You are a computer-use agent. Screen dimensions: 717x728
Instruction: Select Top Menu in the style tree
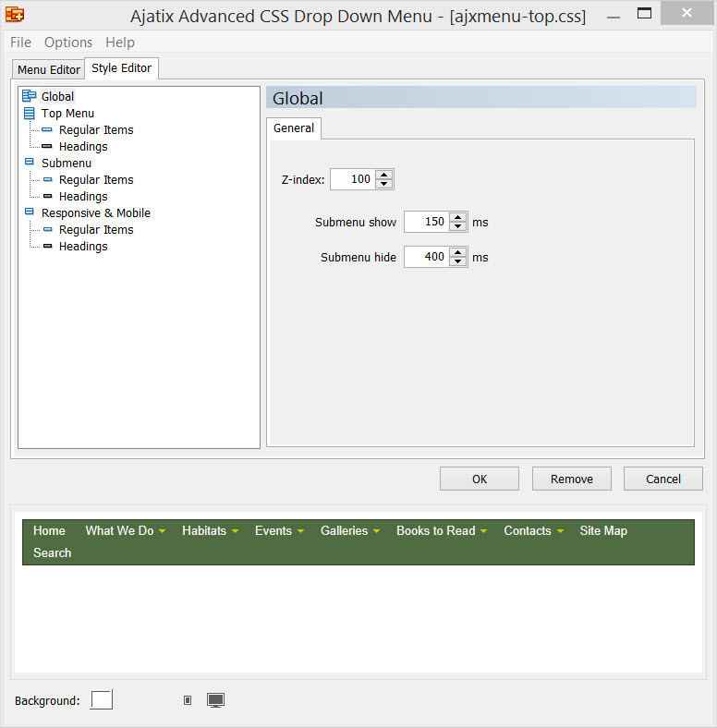coord(67,114)
